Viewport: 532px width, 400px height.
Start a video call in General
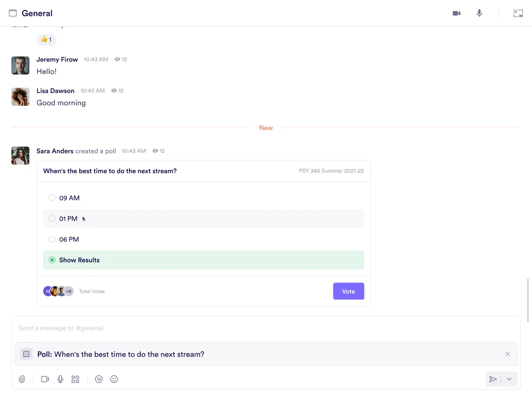tap(457, 13)
